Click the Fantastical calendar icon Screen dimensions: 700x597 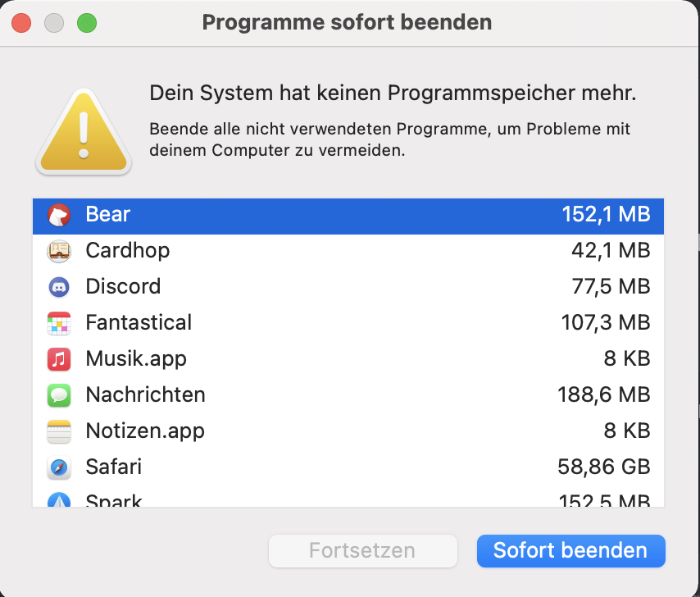coord(59,323)
